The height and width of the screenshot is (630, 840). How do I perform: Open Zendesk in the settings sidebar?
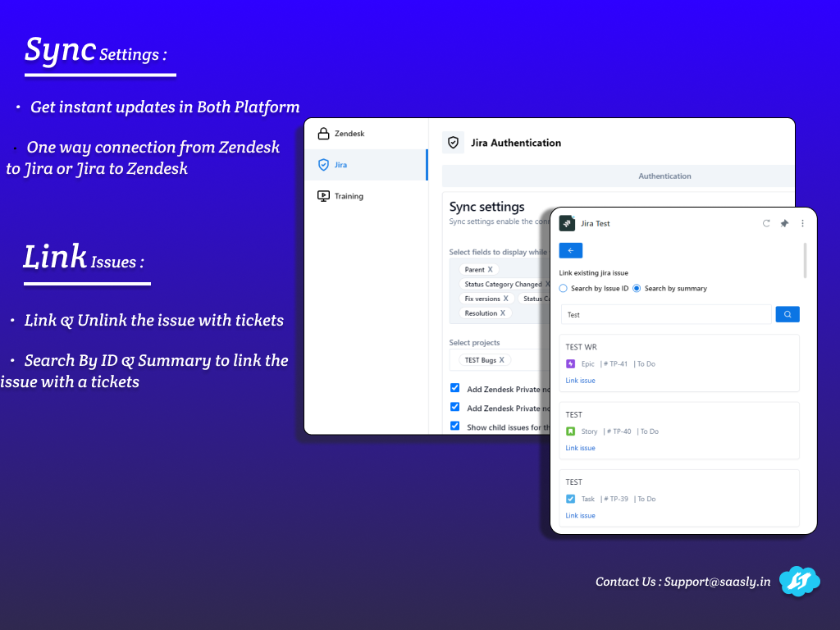tap(349, 134)
